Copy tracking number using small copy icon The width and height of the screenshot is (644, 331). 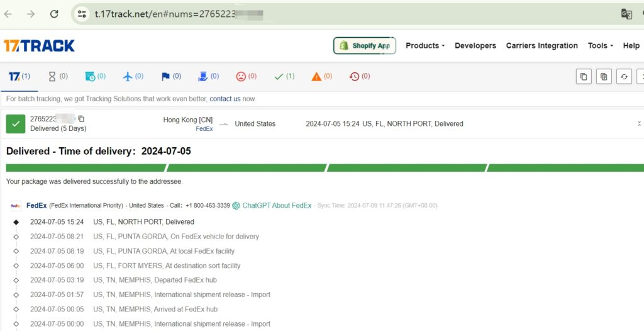pyautogui.click(x=81, y=119)
